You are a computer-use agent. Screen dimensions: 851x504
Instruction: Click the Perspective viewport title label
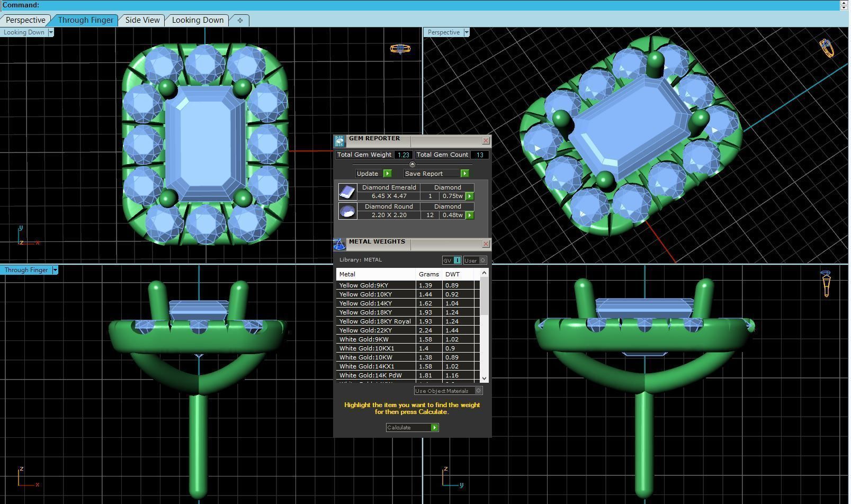pyautogui.click(x=444, y=32)
